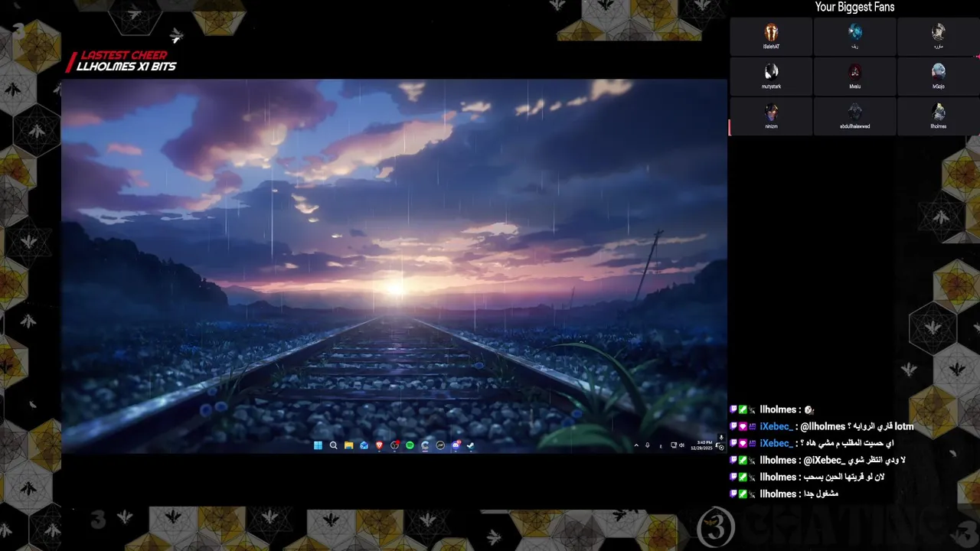Open the Mail app on taskbar
Screen dimensions: 980x551
[364, 445]
